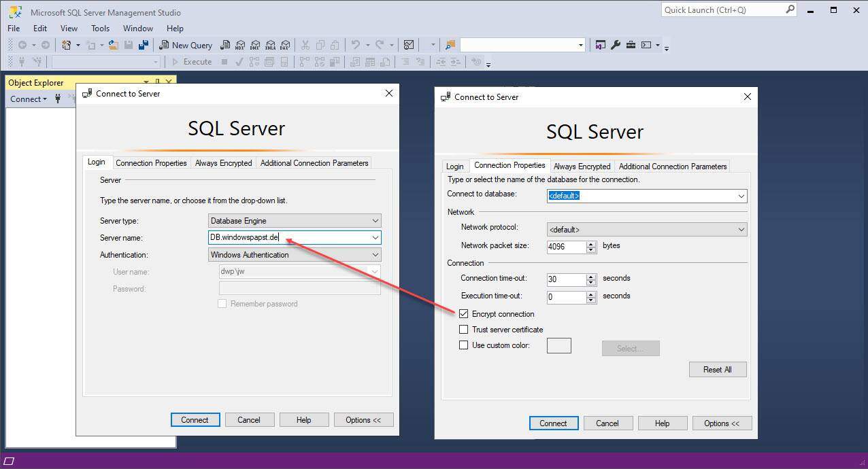Enable Trust server certificate checkbox
The width and height of the screenshot is (868, 469).
coord(464,330)
